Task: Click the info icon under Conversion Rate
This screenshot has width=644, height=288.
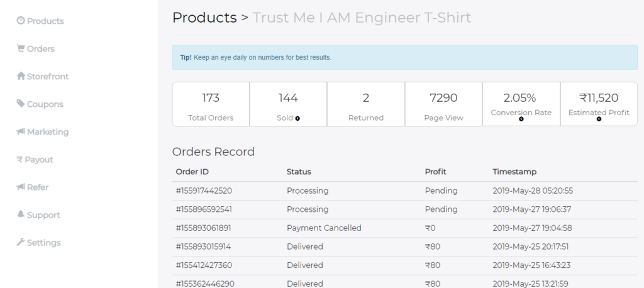Action: click(x=521, y=119)
